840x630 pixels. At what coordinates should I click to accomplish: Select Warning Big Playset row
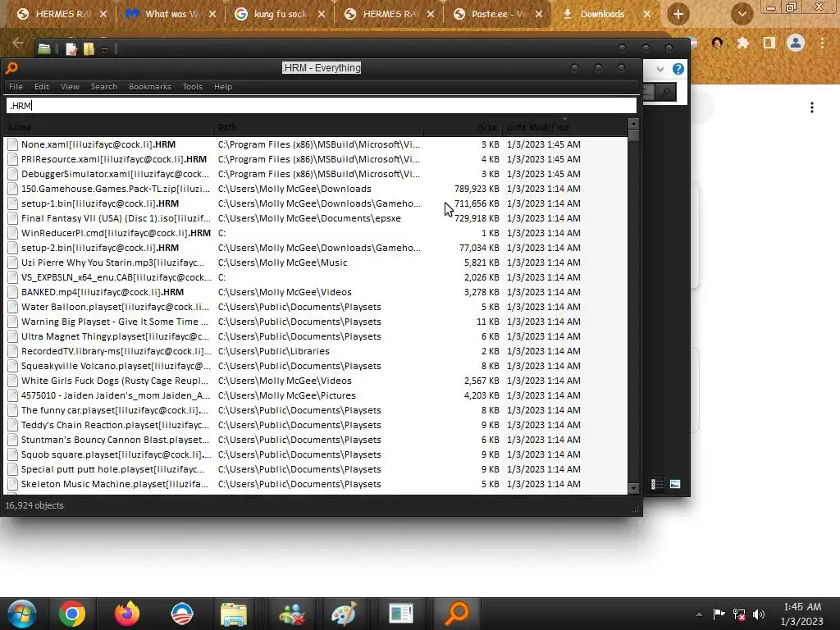tap(316, 322)
